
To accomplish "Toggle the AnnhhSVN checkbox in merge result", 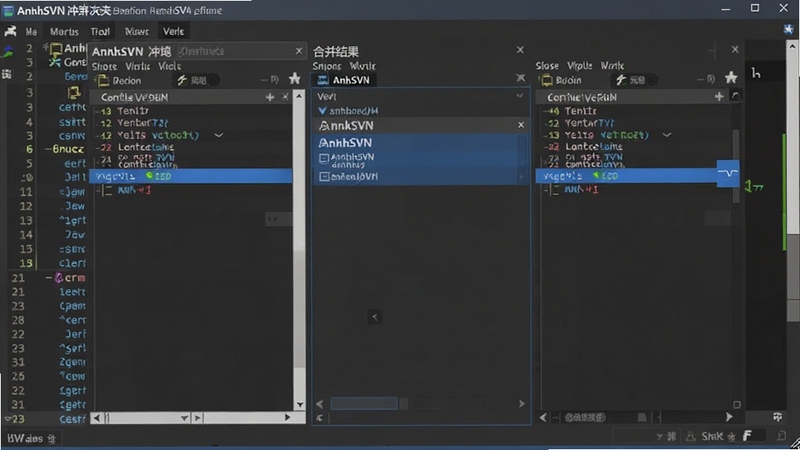I will [x=323, y=159].
